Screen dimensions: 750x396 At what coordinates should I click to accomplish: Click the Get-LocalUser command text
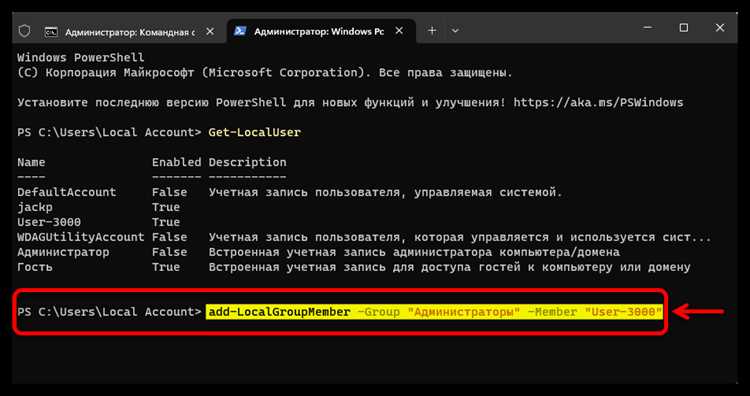click(x=254, y=132)
